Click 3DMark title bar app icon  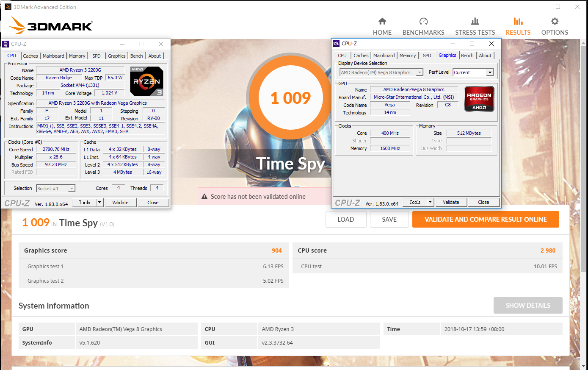click(8, 7)
